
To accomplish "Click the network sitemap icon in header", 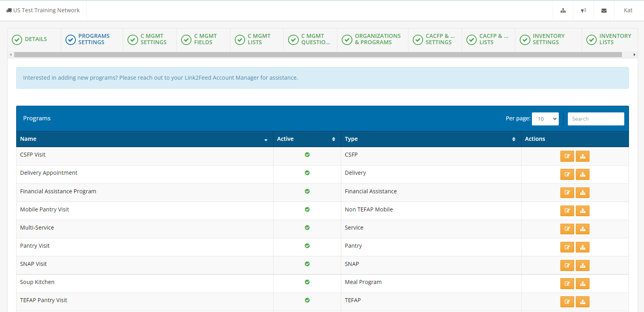I will [563, 11].
